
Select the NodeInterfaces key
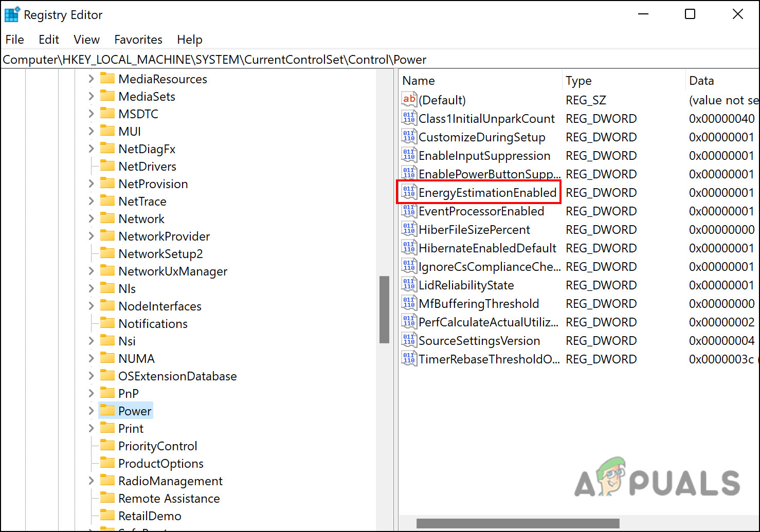click(160, 306)
